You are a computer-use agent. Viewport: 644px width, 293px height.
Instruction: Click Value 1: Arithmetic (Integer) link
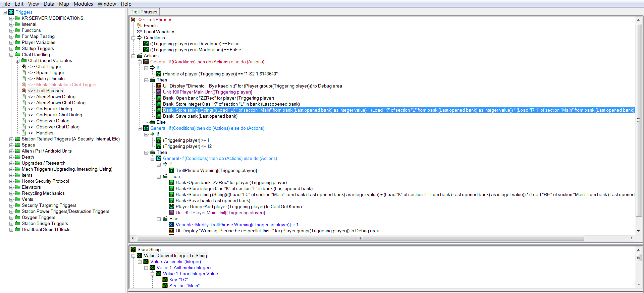183,268
